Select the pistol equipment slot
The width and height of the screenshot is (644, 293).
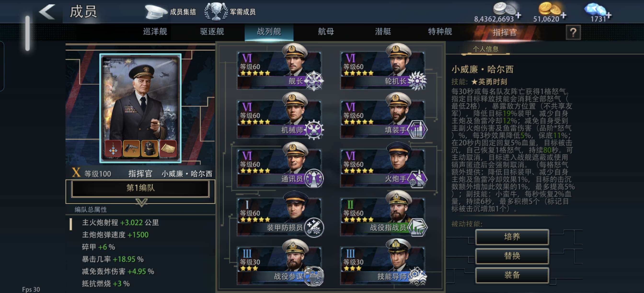(x=132, y=149)
